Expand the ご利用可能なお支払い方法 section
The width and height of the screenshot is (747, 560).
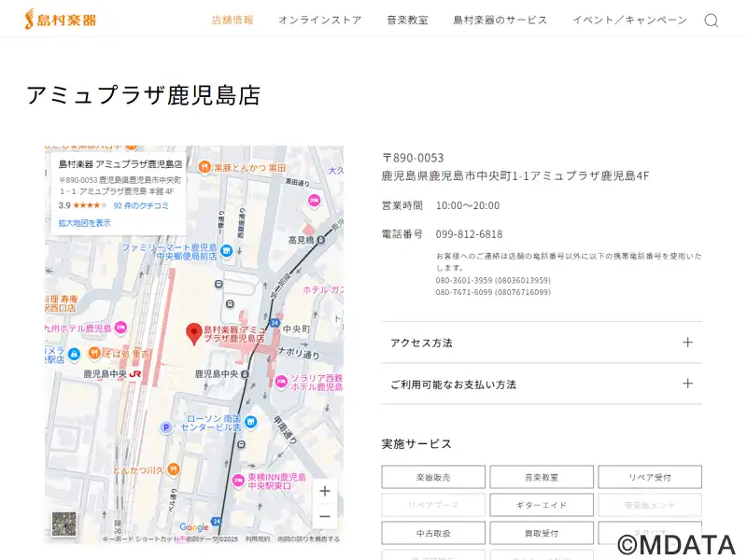tap(542, 384)
